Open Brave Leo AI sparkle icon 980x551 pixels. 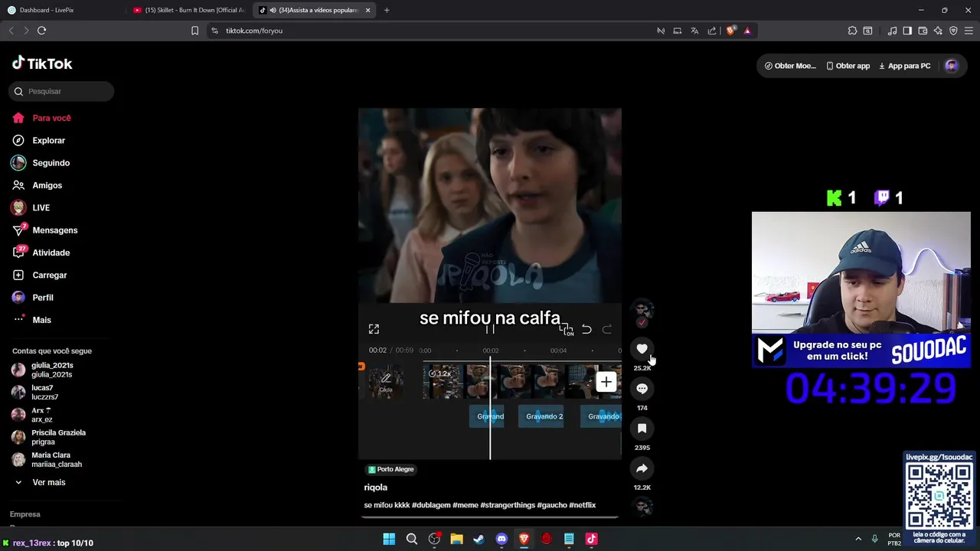click(x=938, y=31)
